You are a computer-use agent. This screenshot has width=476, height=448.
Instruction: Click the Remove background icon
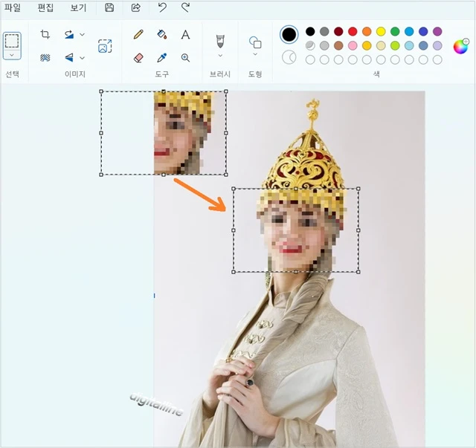(x=45, y=57)
